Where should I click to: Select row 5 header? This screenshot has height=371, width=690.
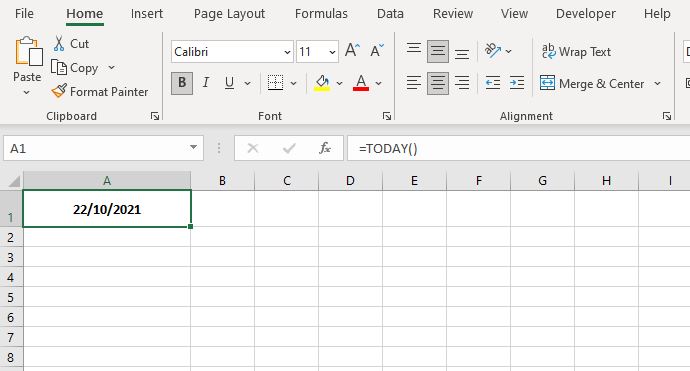[11, 298]
